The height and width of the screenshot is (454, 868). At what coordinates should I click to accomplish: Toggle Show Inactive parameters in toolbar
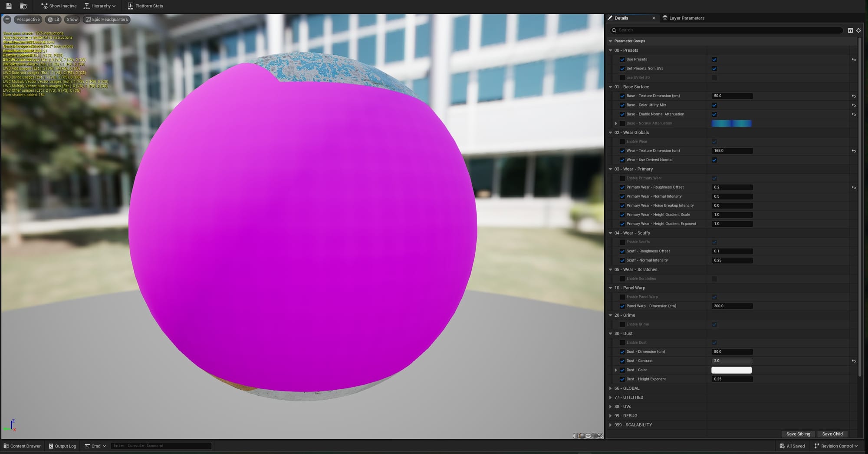tap(59, 6)
